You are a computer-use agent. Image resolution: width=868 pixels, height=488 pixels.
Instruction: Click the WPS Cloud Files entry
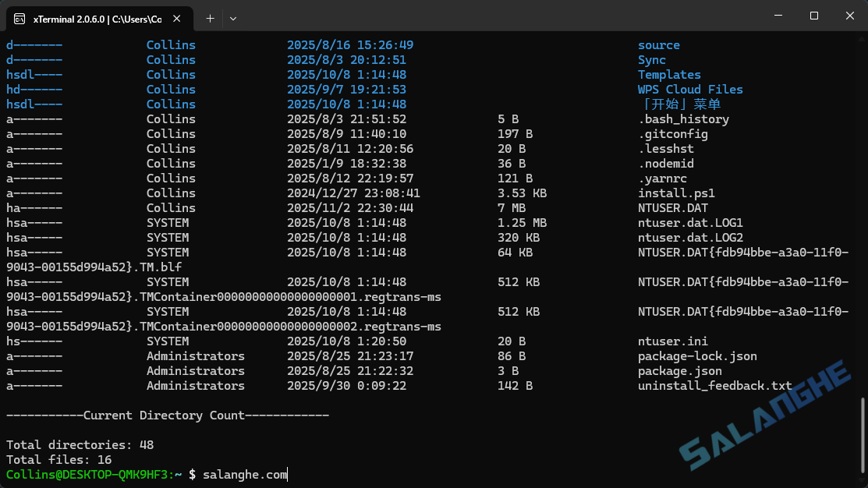pos(689,89)
